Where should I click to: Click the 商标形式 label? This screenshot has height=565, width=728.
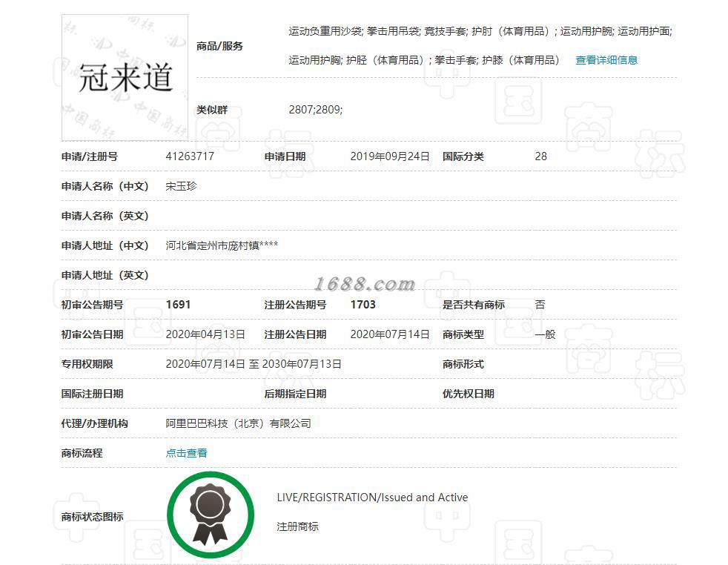[x=463, y=365]
